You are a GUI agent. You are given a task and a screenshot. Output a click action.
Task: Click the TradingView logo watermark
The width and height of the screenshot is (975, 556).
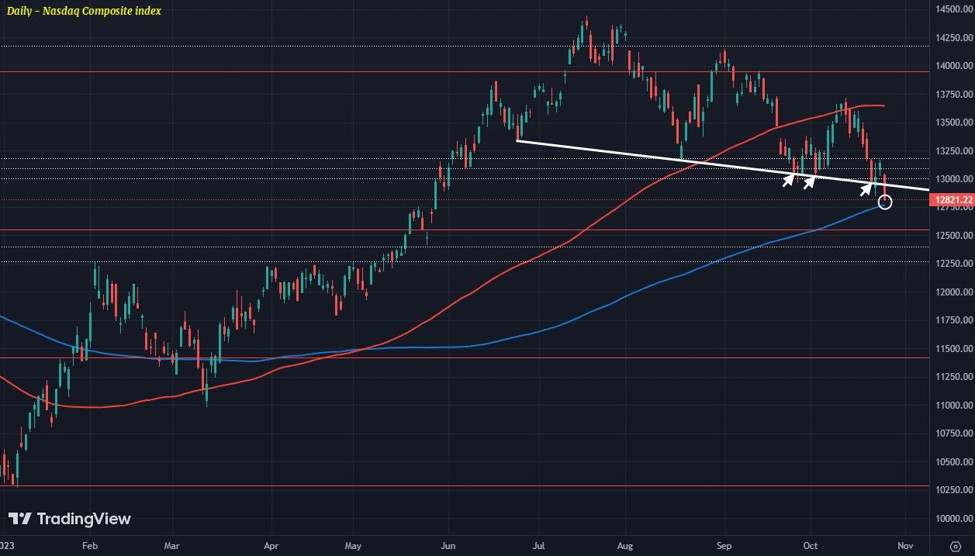[x=70, y=519]
